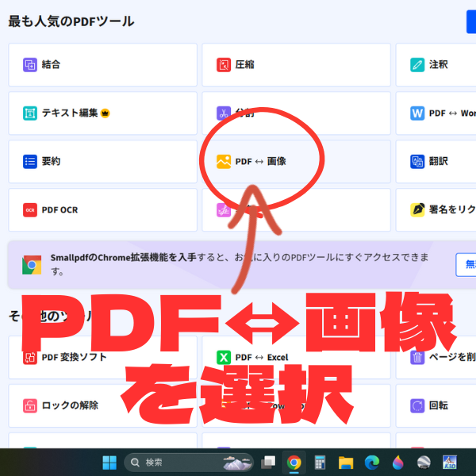Click the 結合 (merge) tool icon
This screenshot has height=476, width=476.
click(x=30, y=65)
